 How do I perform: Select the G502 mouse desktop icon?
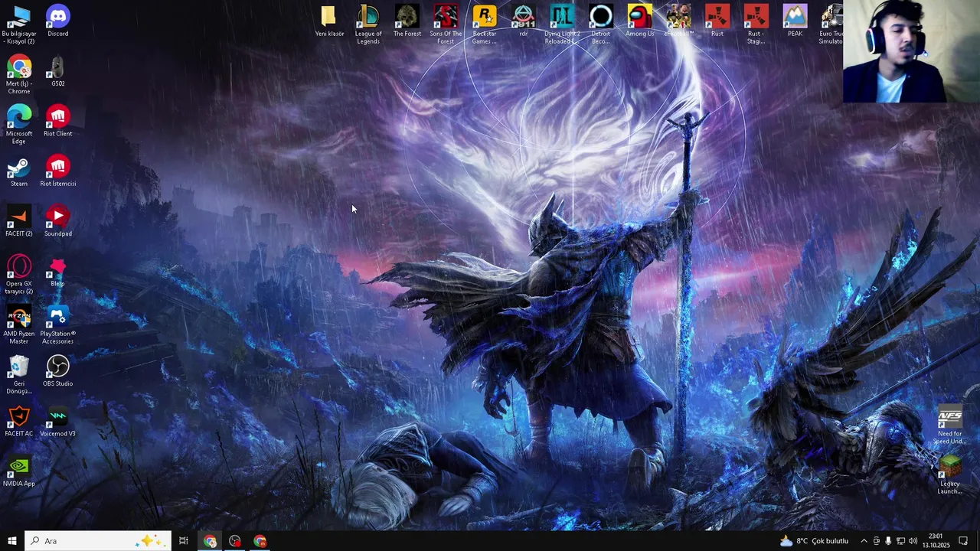57,70
